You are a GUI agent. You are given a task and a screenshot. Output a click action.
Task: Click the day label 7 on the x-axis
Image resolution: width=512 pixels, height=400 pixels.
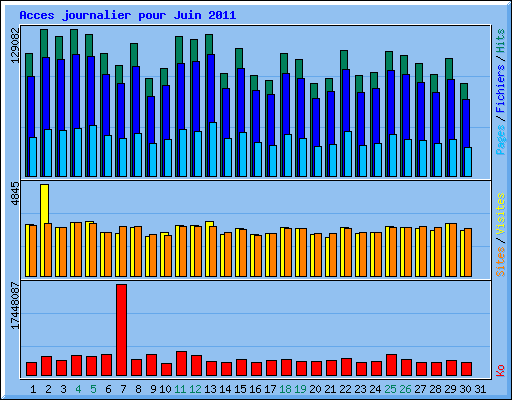click(x=123, y=389)
